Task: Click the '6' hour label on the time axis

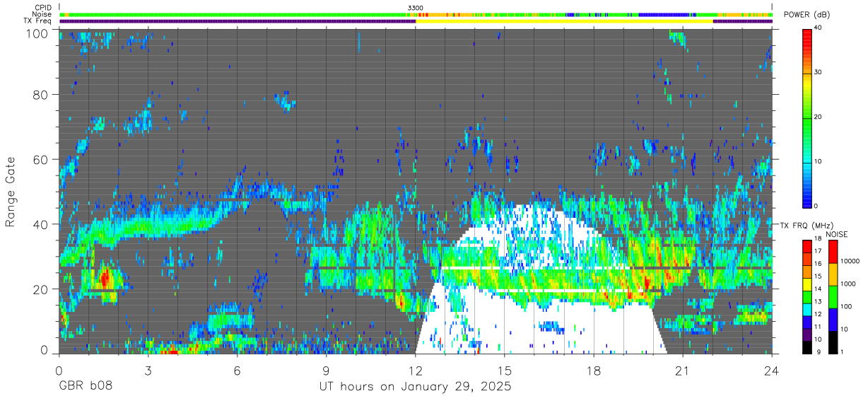Action: pyautogui.click(x=237, y=370)
